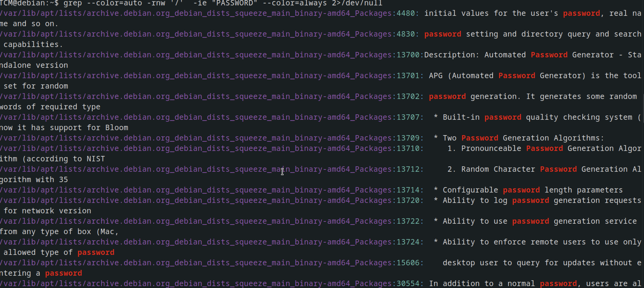The image size is (644, 288).
Task: Click the red password on line 30554
Action: [x=558, y=284]
